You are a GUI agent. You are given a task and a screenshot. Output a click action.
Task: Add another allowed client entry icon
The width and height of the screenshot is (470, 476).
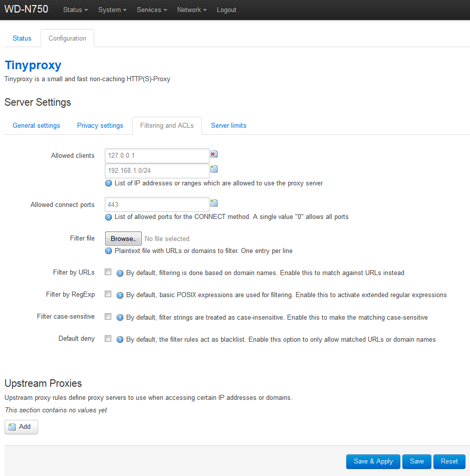coord(214,169)
